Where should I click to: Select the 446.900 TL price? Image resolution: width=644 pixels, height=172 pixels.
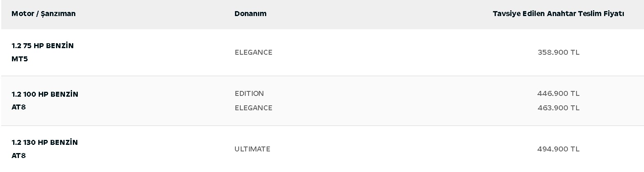click(558, 93)
